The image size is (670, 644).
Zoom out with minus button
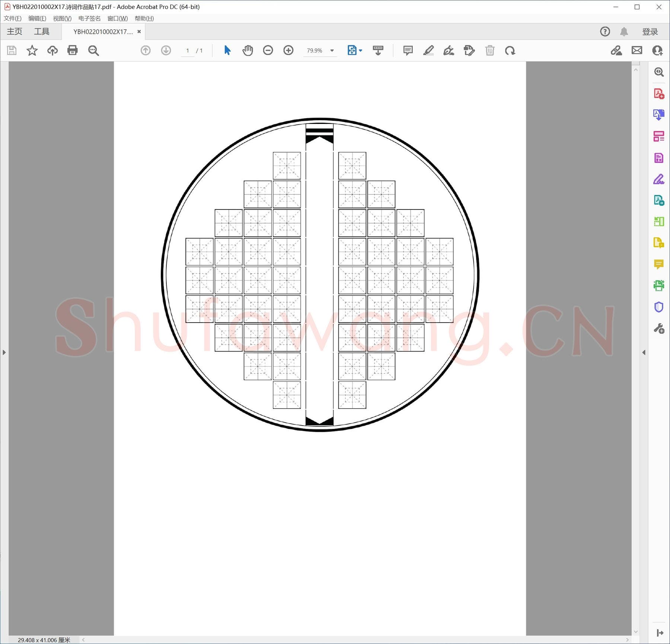coord(268,50)
